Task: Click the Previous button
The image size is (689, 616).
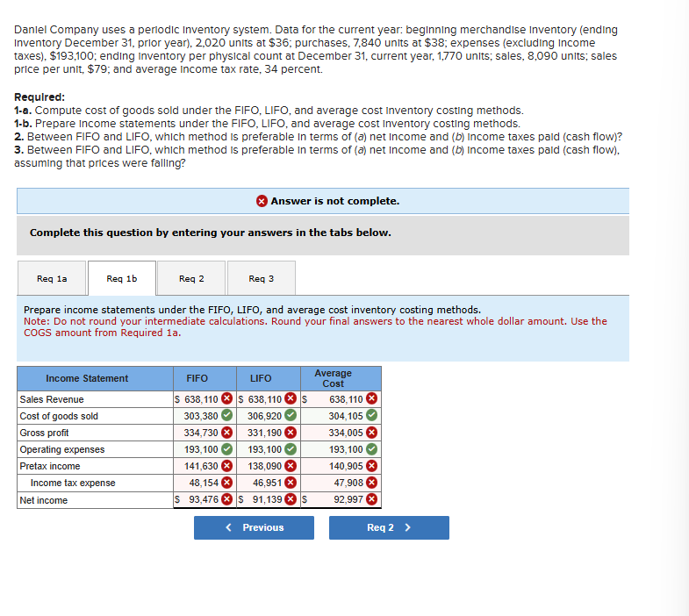Action: pos(254,527)
